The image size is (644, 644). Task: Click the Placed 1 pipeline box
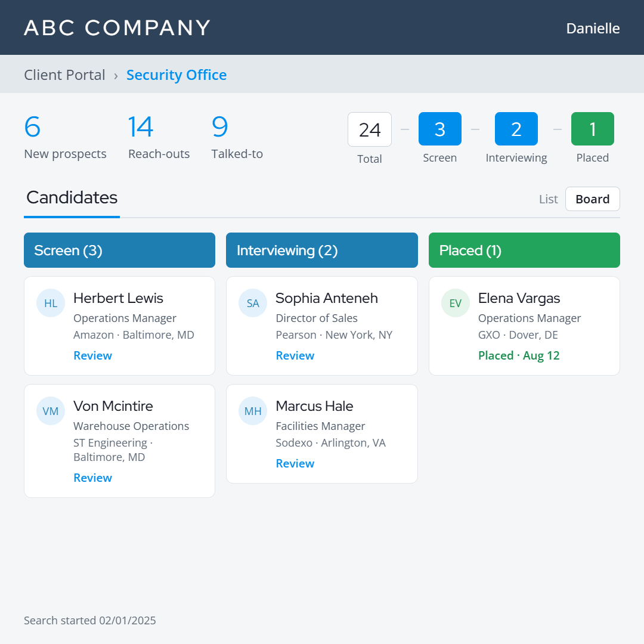click(x=593, y=129)
